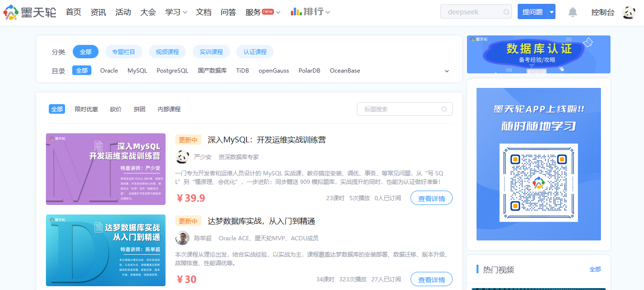
Task: Expand the 目录 category list chevron
Action: 447,71
